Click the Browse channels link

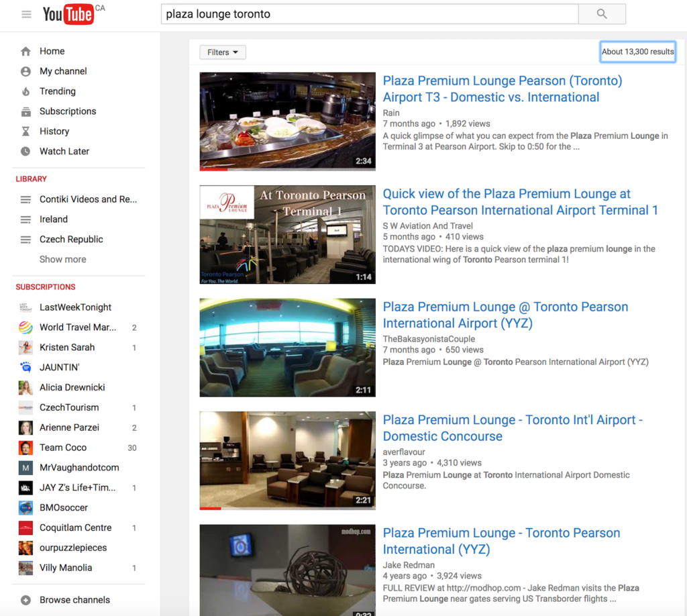[x=74, y=600]
